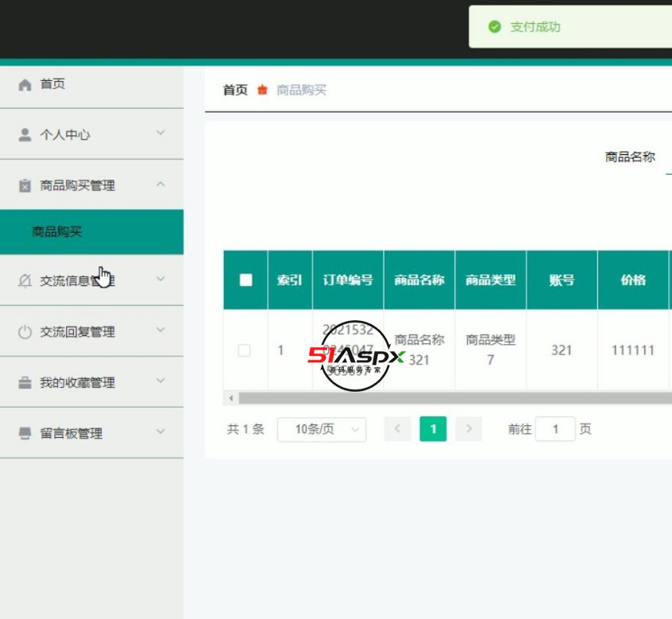
Task: Click the keyboard icon beside 留言板管理
Action: [25, 433]
